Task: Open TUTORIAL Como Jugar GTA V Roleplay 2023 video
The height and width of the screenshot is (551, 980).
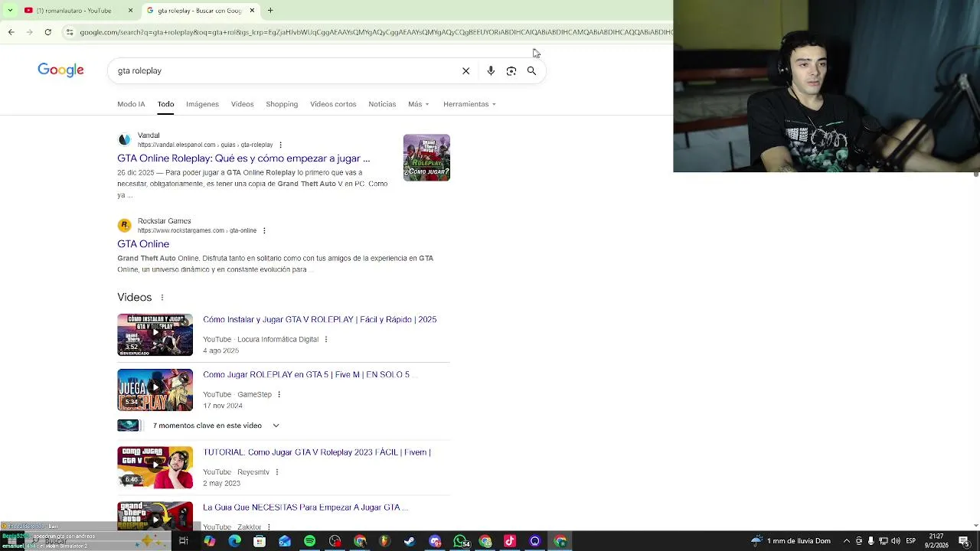Action: 317,452
